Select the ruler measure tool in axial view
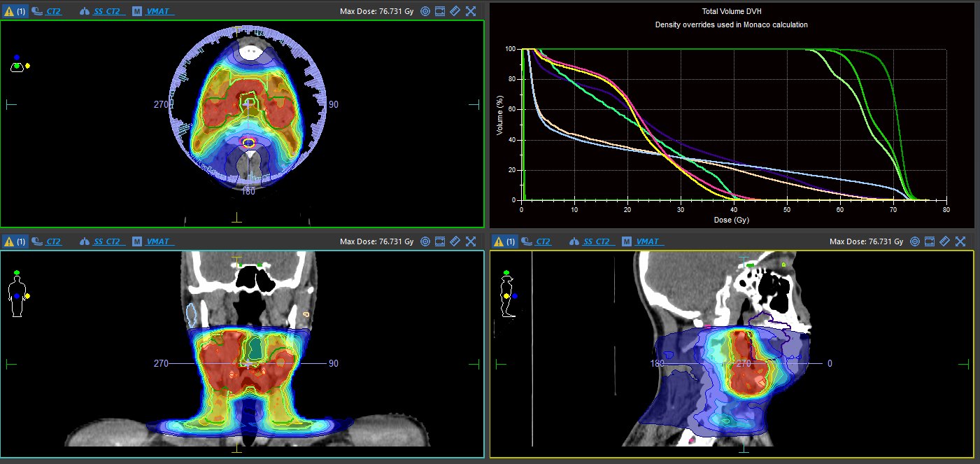Image resolution: width=980 pixels, height=464 pixels. [x=455, y=11]
